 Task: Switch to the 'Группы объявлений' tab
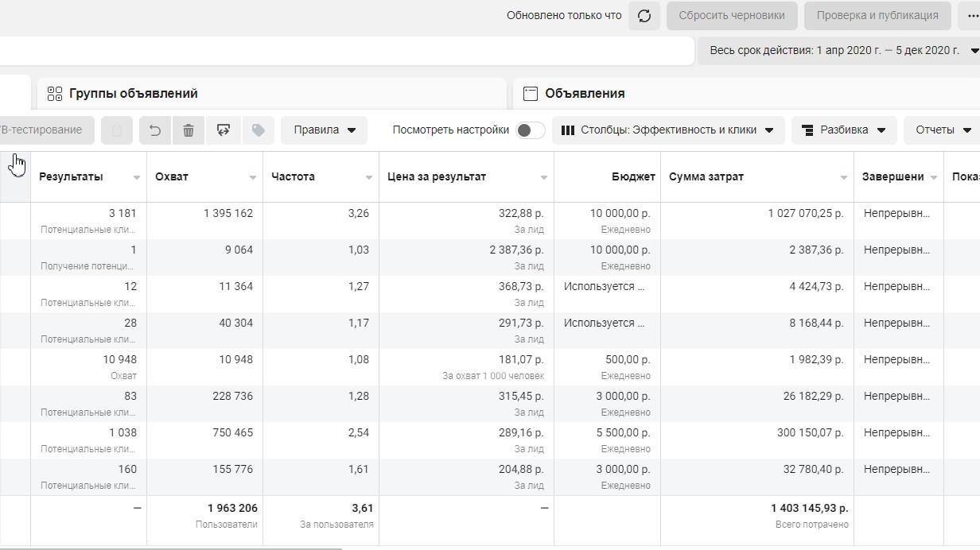coord(133,94)
